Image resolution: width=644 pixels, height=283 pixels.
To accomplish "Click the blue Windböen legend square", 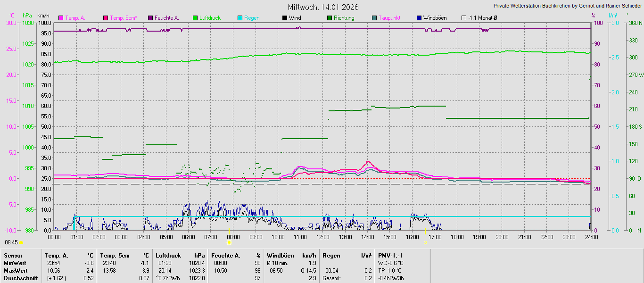I will pos(419,18).
